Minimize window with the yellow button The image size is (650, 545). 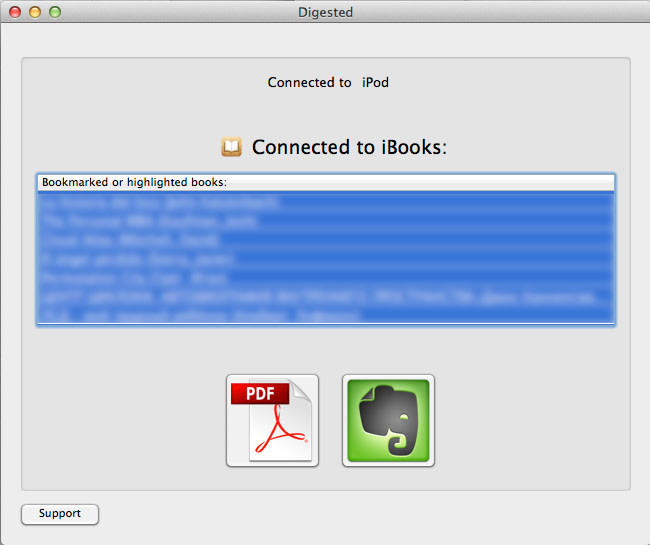pyautogui.click(x=35, y=12)
